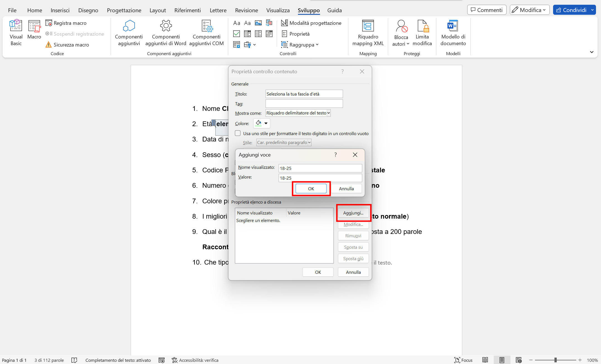Screen dimensions: 601x364
Task: Expand the Mostra come dropdown
Action: pos(329,113)
